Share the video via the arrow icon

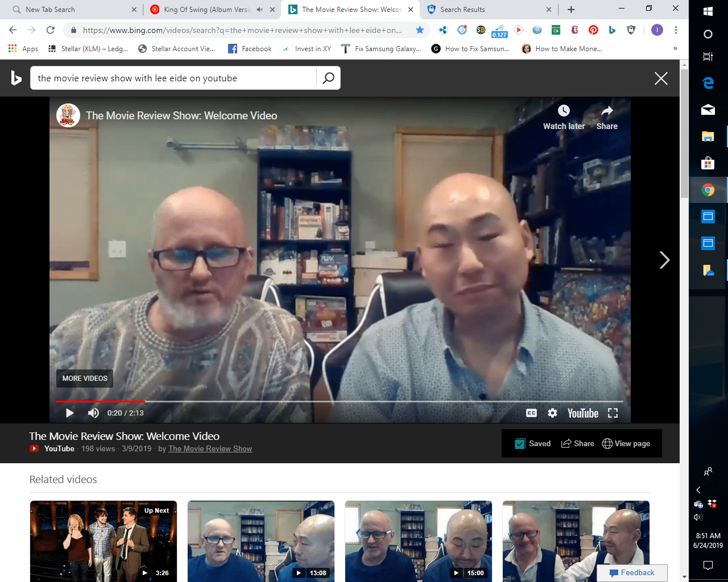607,111
